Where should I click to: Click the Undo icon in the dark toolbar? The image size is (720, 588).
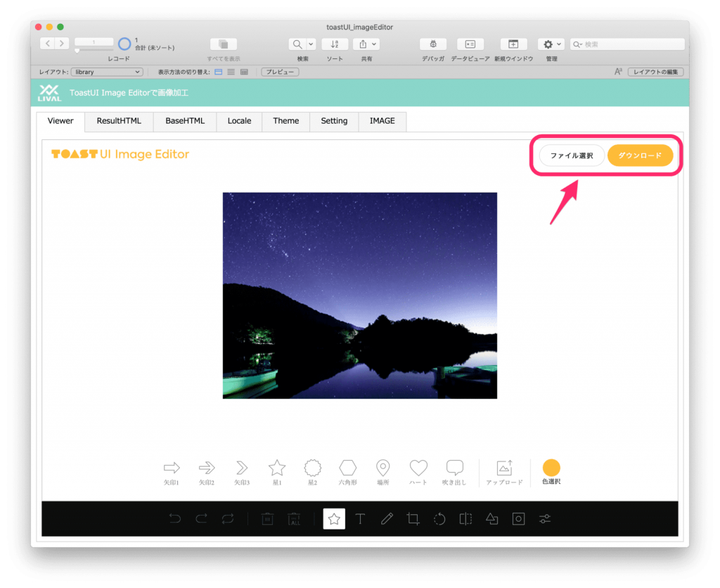[175, 519]
